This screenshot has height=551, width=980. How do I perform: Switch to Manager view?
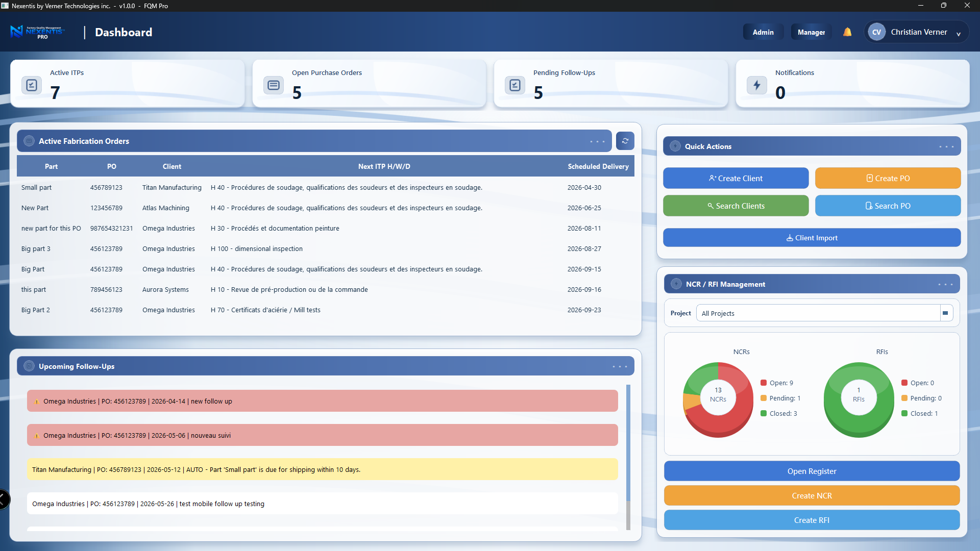tap(811, 32)
